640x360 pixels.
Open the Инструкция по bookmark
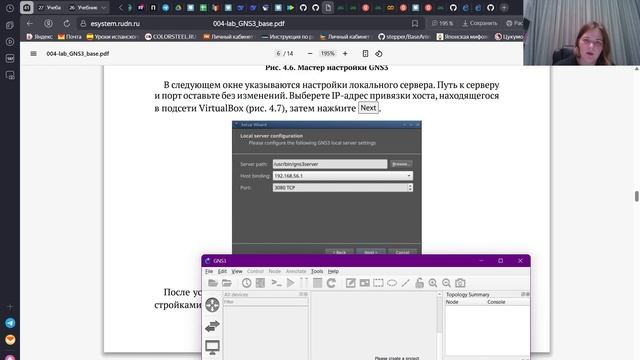pos(287,37)
